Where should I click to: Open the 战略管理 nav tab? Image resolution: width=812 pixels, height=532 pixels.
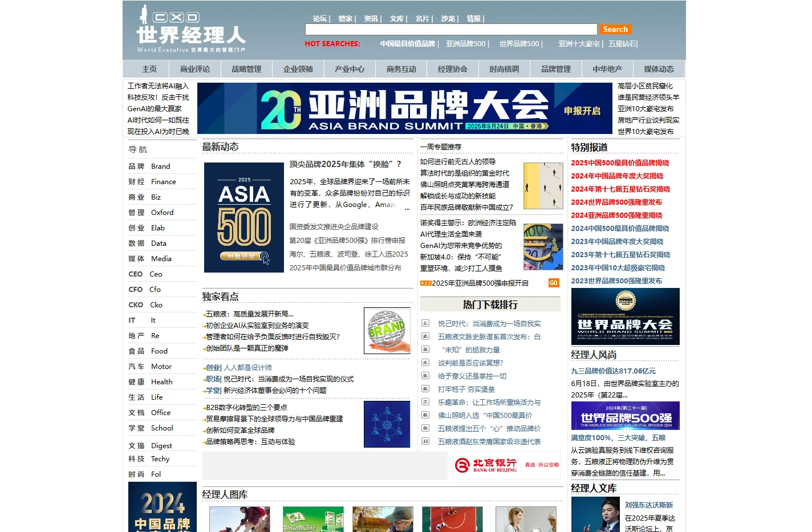pos(246,69)
